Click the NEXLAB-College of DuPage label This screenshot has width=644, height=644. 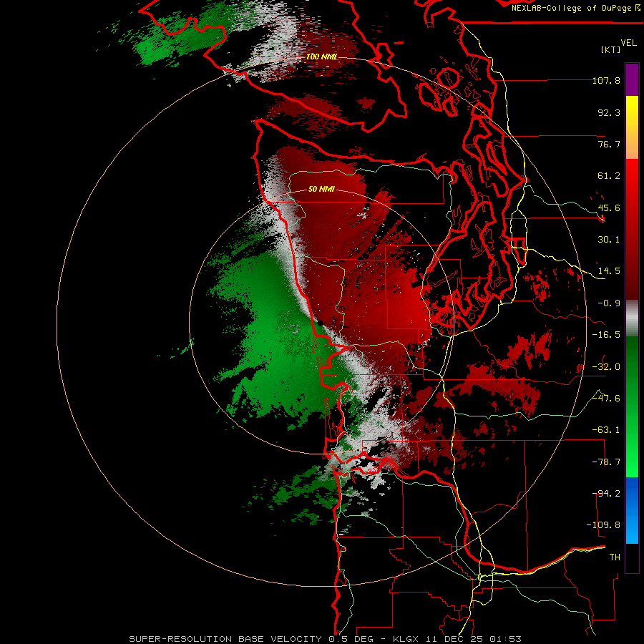coord(572,8)
